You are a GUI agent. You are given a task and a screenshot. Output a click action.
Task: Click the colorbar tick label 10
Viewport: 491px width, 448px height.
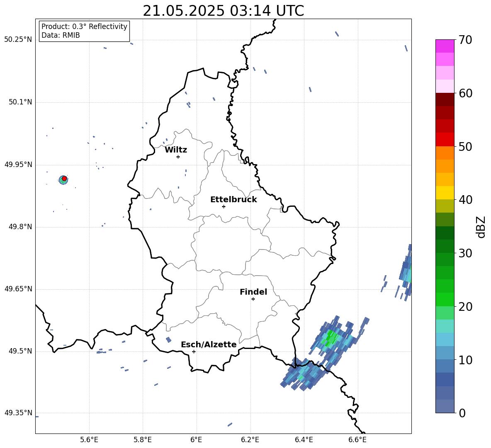click(x=465, y=360)
